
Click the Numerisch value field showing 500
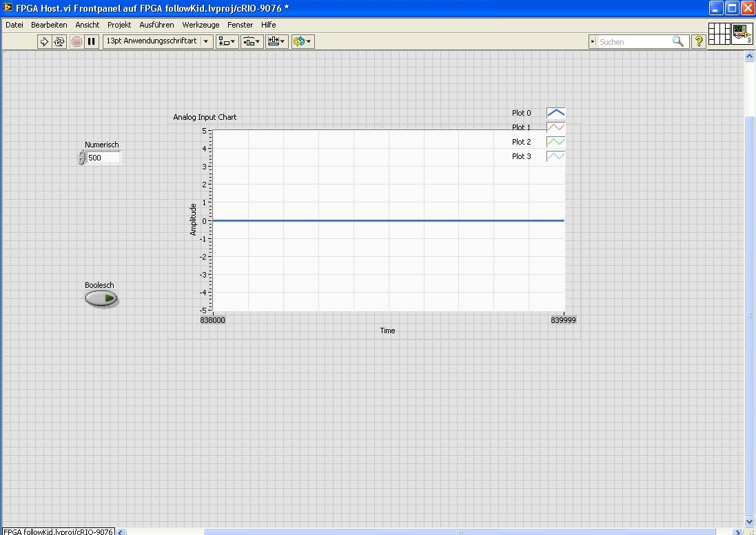(x=103, y=158)
